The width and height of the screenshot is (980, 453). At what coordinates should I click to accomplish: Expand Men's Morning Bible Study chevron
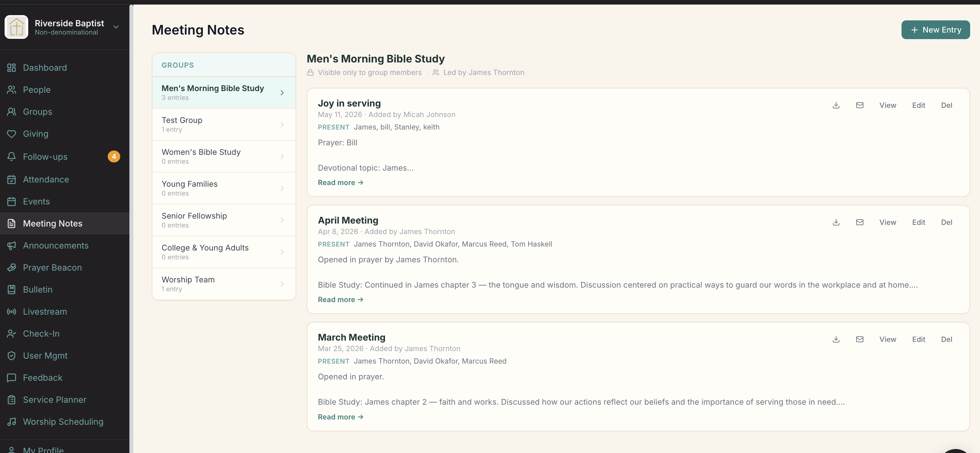(x=282, y=93)
